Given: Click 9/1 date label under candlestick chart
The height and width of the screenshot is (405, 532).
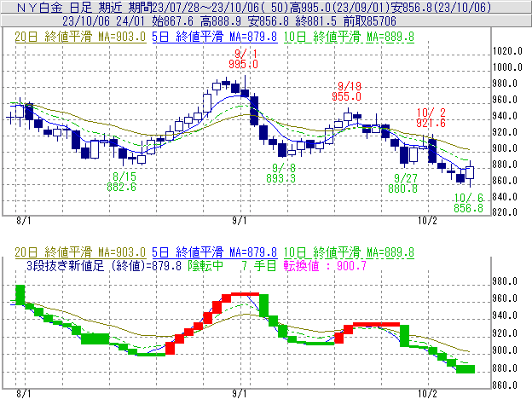Looking at the screenshot, I should [240, 221].
